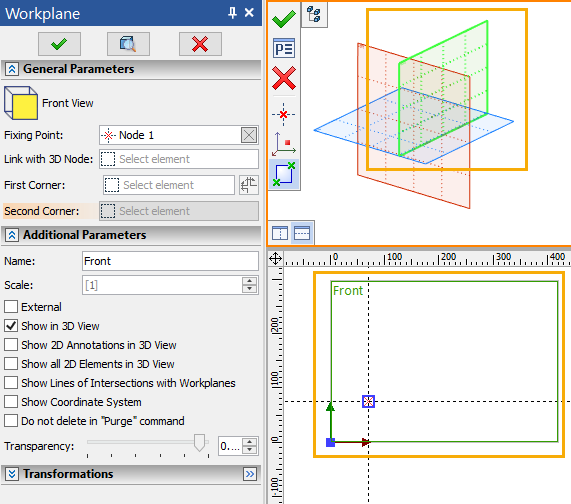Click the preview magnifier cube button

pyautogui.click(x=128, y=44)
